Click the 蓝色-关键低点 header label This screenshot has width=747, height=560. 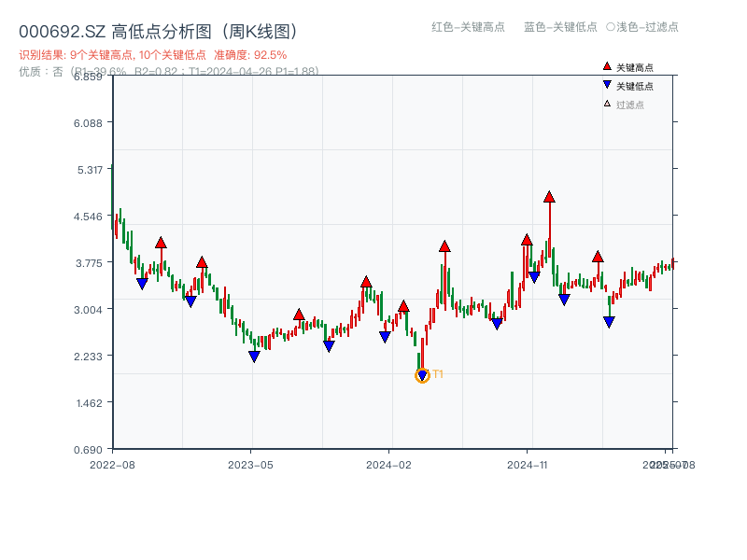(560, 27)
